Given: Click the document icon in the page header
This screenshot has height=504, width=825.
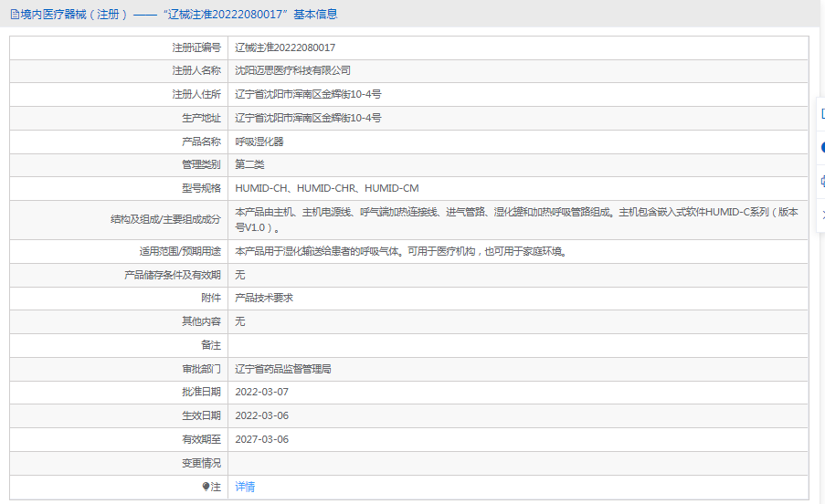Looking at the screenshot, I should click(15, 15).
